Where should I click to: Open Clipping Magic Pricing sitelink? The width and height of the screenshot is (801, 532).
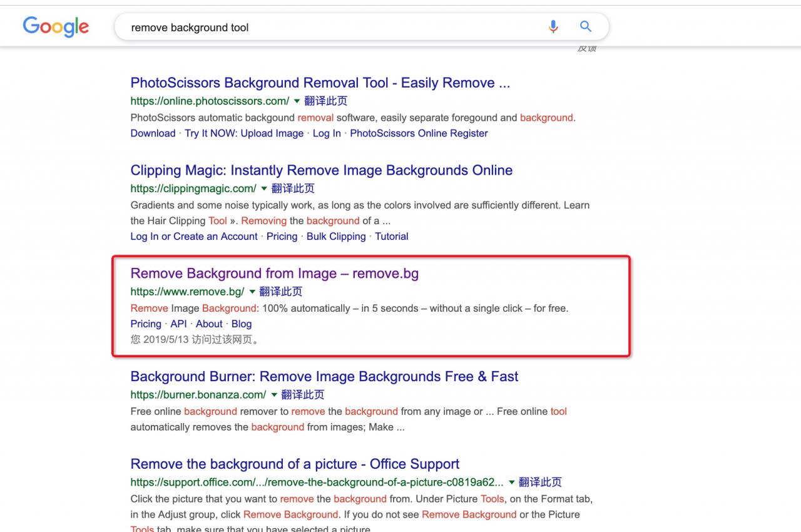pos(282,237)
